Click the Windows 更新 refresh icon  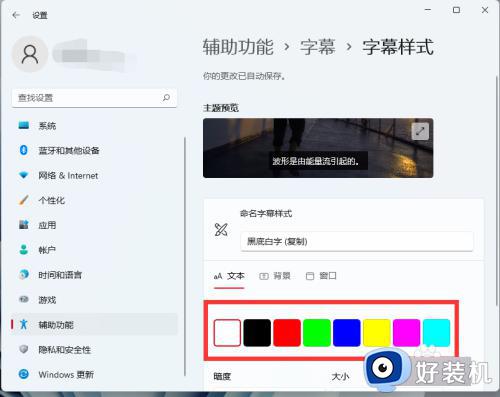pos(24,374)
